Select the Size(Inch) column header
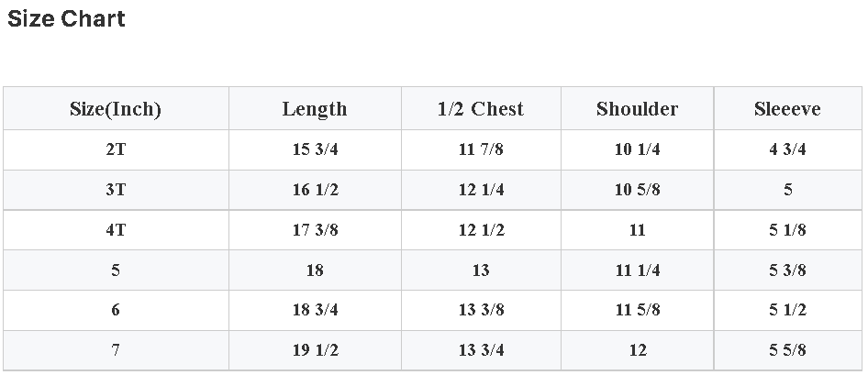 click(x=116, y=109)
